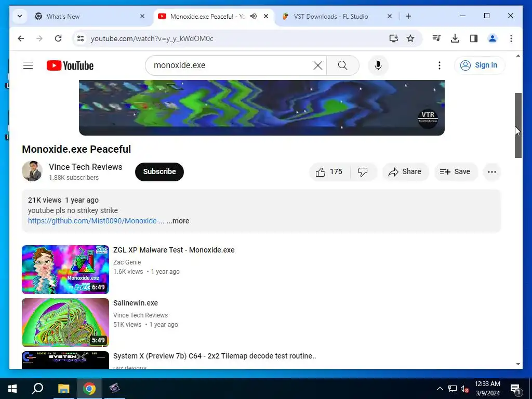View site information icon in address bar
The height and width of the screenshot is (399, 532).
81,38
